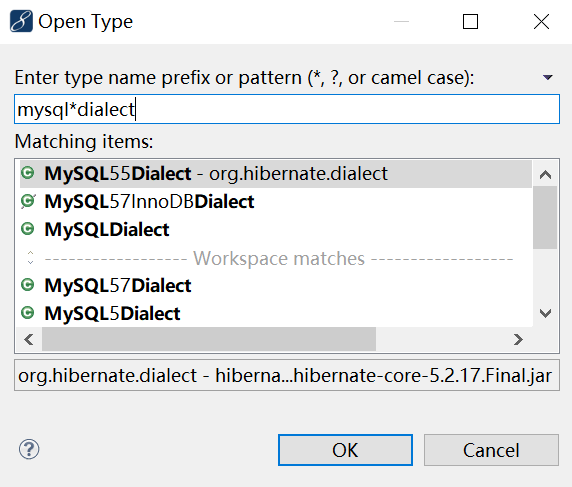The image size is (572, 487).
Task: Click the class icon beside MySQLDialect
Action: (x=28, y=229)
